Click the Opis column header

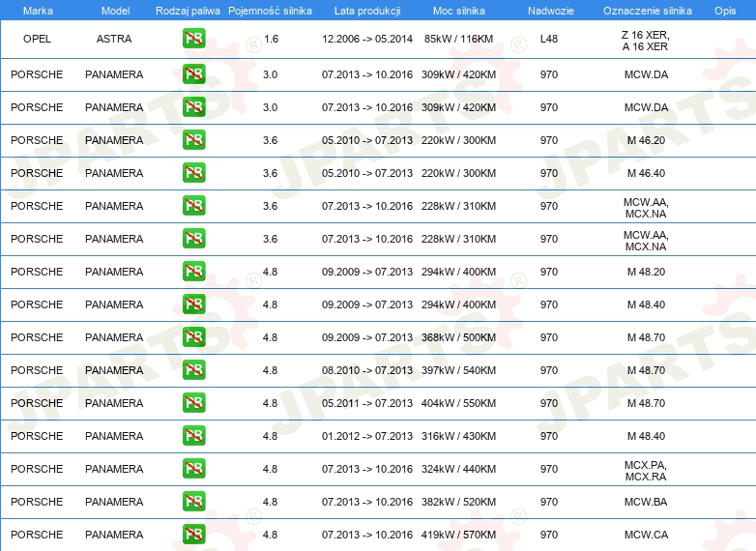724,10
